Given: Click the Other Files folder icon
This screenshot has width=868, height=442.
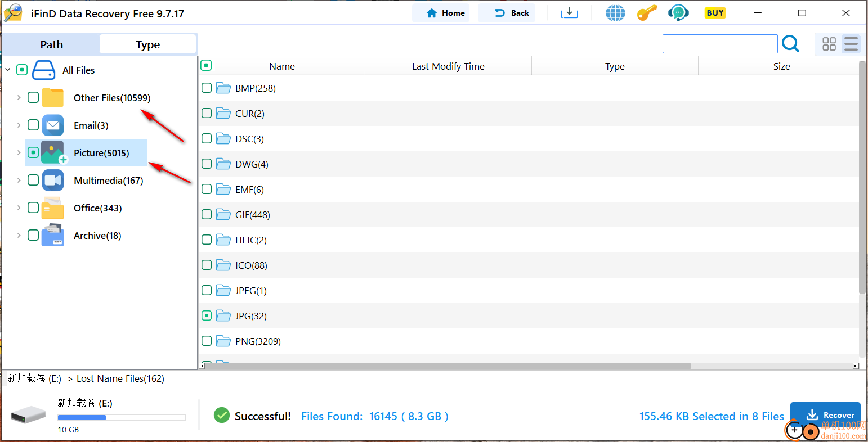Looking at the screenshot, I should [53, 98].
